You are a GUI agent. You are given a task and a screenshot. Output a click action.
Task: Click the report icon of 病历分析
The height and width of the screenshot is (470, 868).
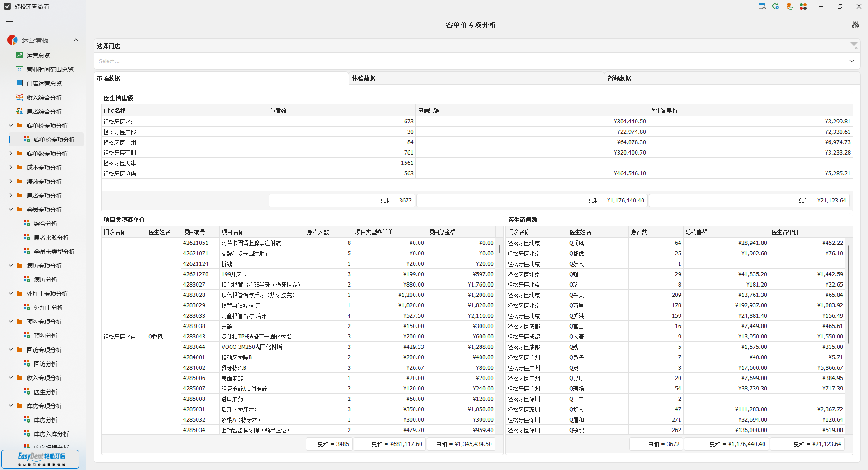[x=27, y=279]
